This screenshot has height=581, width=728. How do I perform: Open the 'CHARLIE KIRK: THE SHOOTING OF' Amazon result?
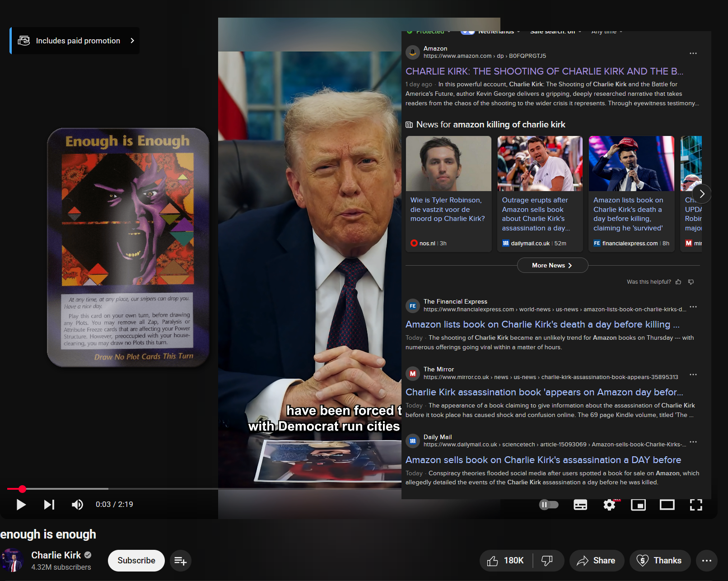point(544,71)
